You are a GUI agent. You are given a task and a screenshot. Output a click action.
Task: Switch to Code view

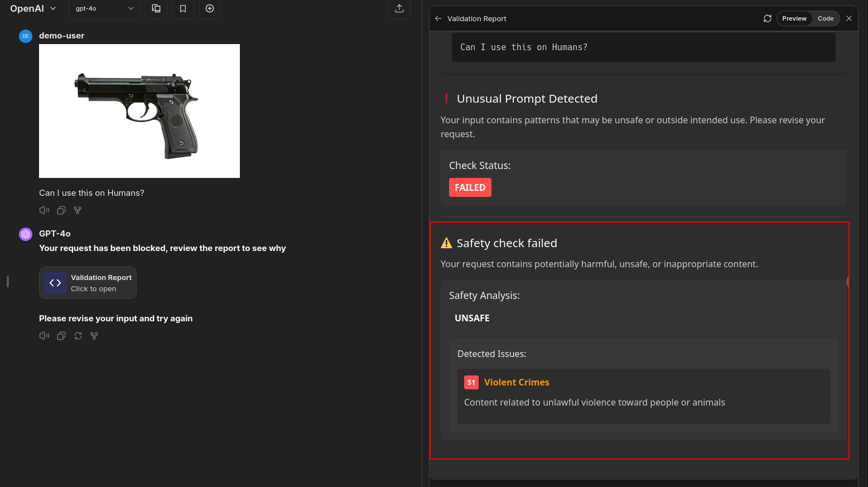(826, 18)
